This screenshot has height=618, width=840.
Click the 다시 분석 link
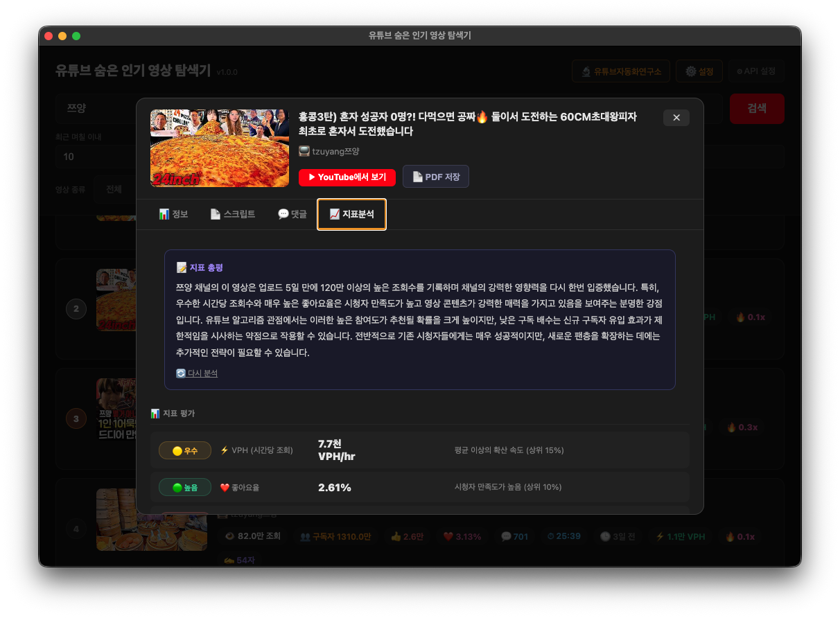[198, 373]
